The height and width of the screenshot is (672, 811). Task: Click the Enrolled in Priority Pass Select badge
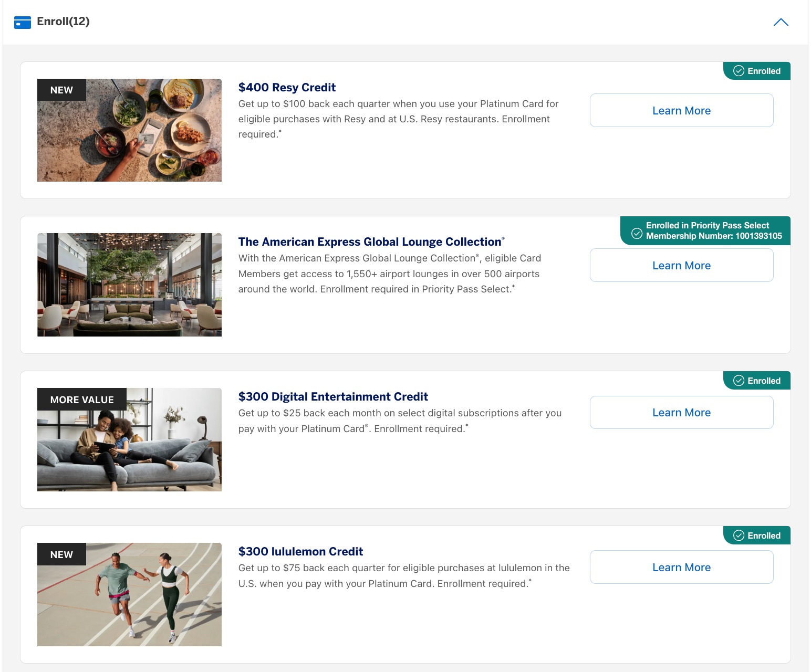705,230
